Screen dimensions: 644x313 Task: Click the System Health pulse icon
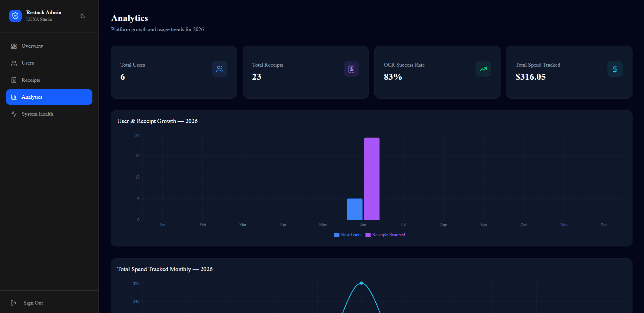pos(14,114)
